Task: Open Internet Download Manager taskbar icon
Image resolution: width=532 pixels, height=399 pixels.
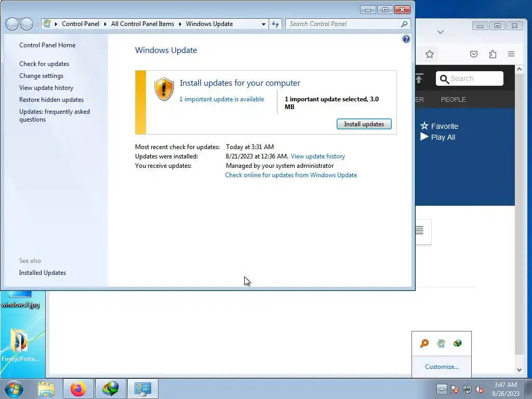Action: coord(111,389)
